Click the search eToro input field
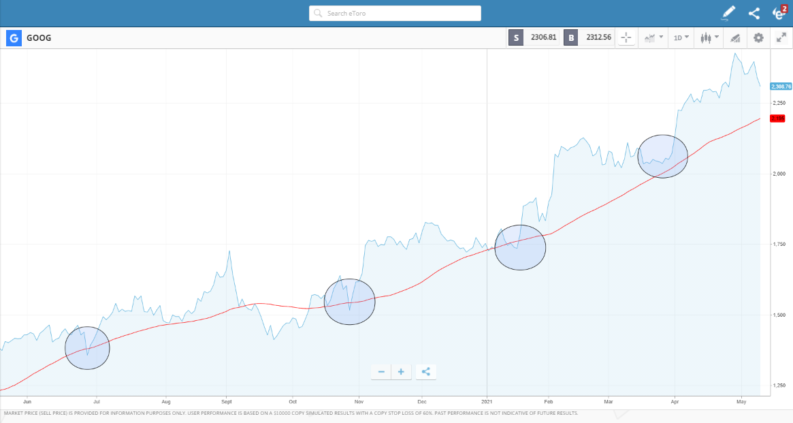Viewport: 793px width, 423px height. (395, 13)
